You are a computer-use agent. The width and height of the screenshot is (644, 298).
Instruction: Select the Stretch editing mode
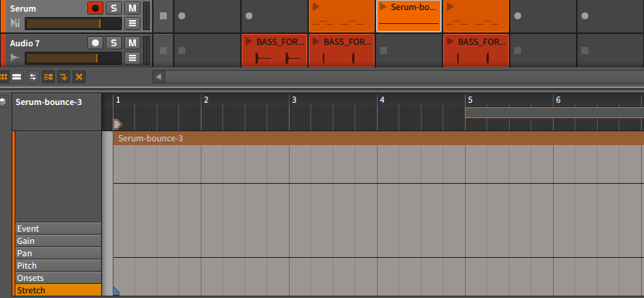point(59,290)
